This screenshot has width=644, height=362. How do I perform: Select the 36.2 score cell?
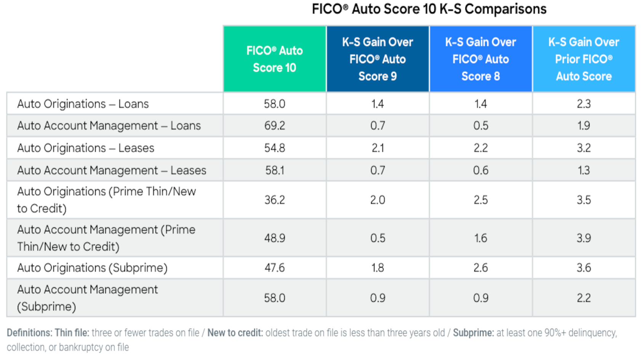point(274,200)
